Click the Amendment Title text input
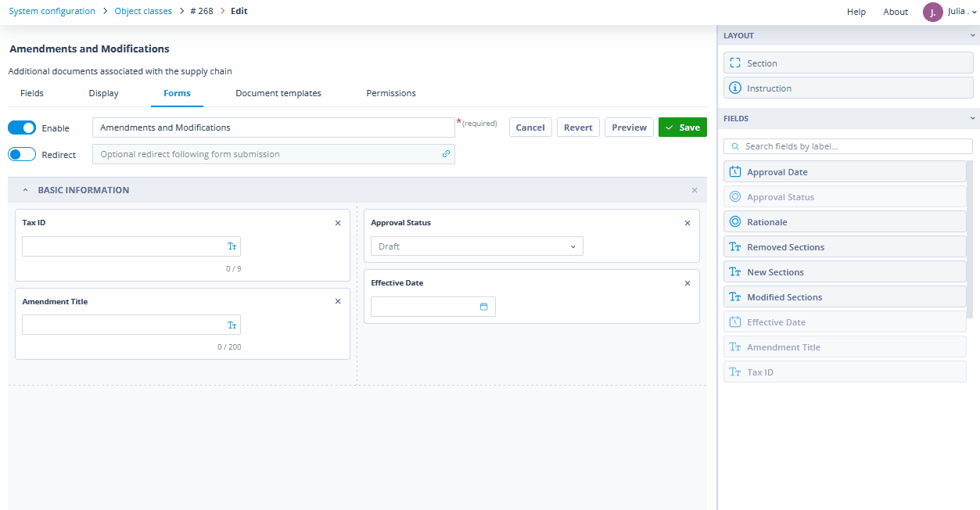This screenshot has width=980, height=510. [131, 325]
